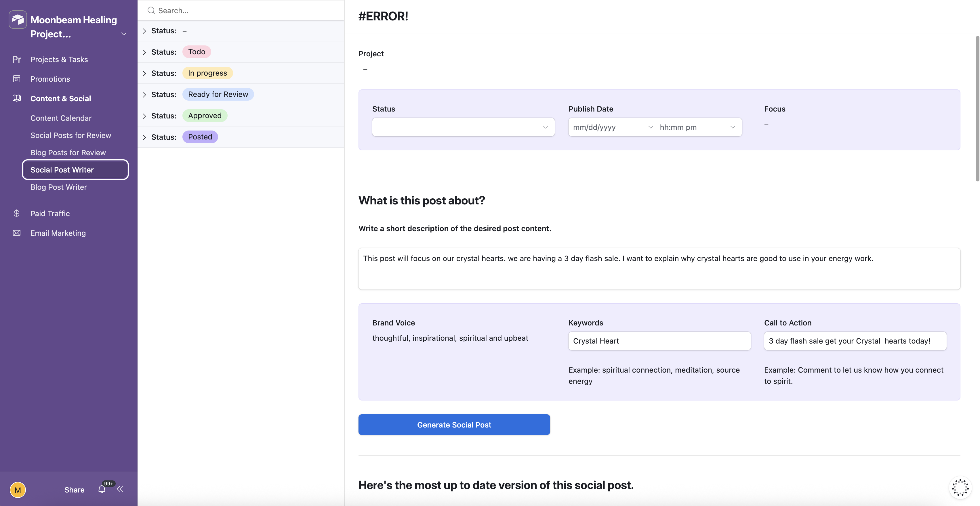Viewport: 980px width, 506px height.
Task: Click the post description text area
Action: (659, 269)
